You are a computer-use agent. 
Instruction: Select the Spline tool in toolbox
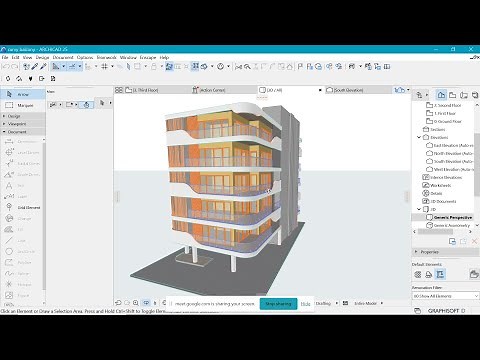pos(22,273)
